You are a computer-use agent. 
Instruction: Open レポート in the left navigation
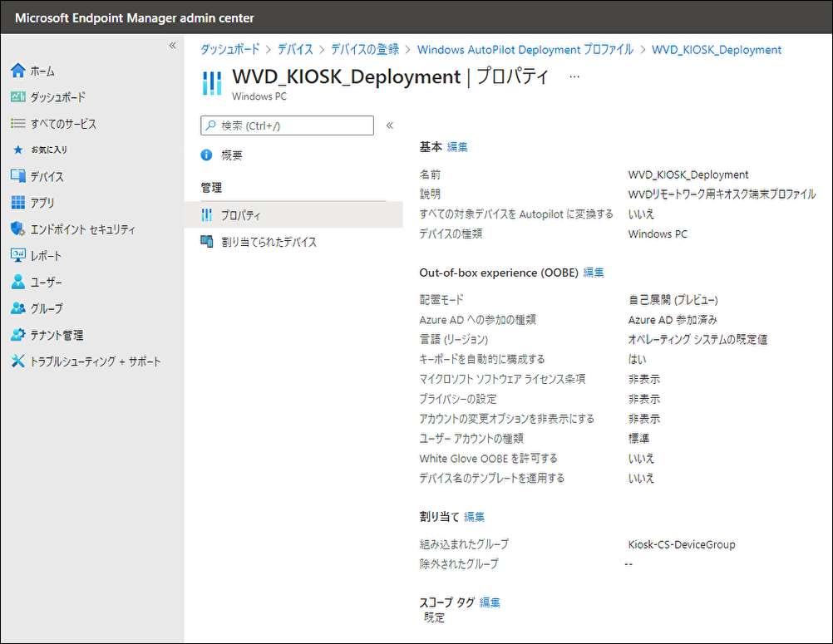tap(46, 256)
